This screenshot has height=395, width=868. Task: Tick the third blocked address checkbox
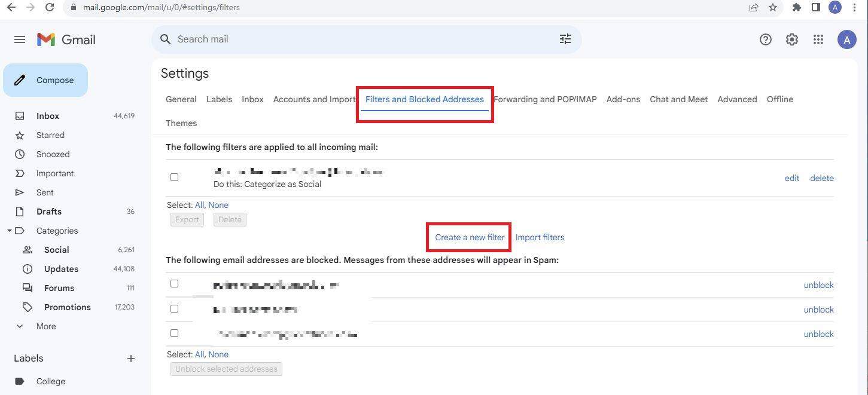(x=174, y=333)
